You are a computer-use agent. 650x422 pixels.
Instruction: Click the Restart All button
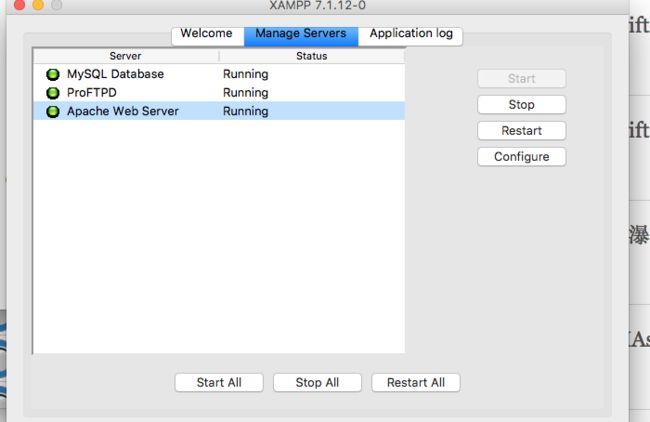pyautogui.click(x=416, y=382)
